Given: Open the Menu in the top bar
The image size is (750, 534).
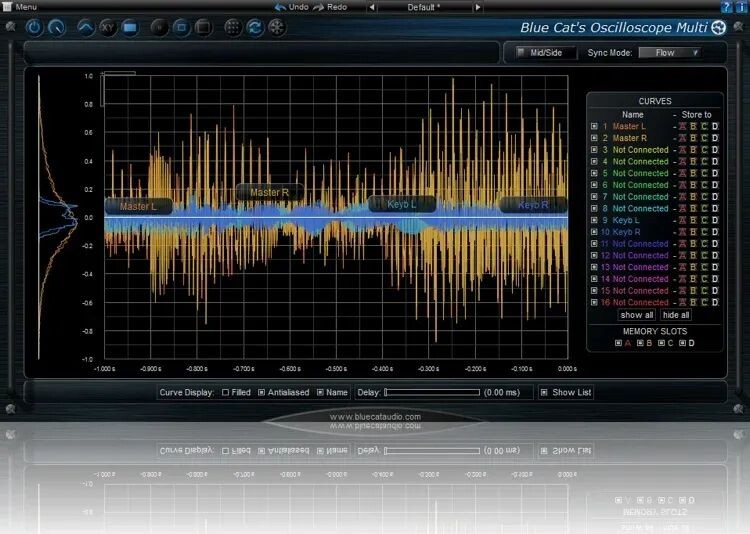Looking at the screenshot, I should [x=20, y=7].
